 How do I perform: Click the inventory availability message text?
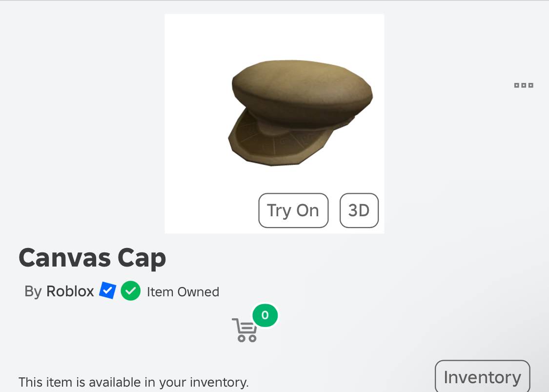click(x=133, y=382)
